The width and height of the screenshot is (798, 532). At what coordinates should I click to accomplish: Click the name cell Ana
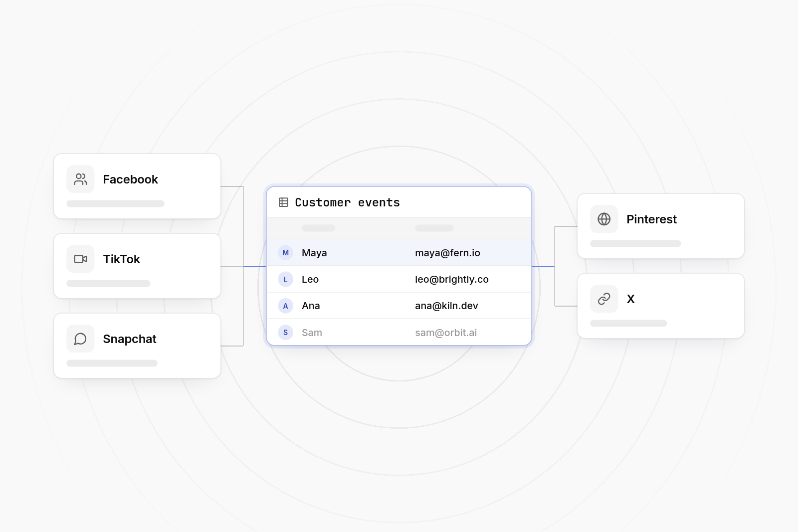311,306
